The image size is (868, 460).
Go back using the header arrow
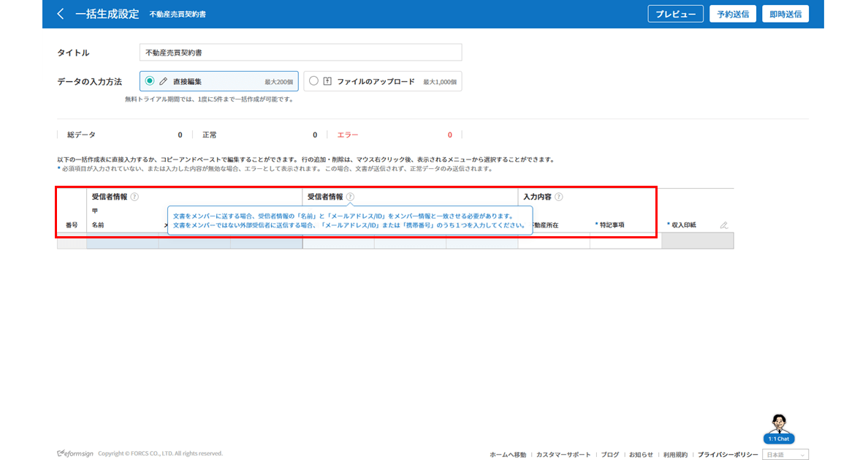click(x=61, y=14)
